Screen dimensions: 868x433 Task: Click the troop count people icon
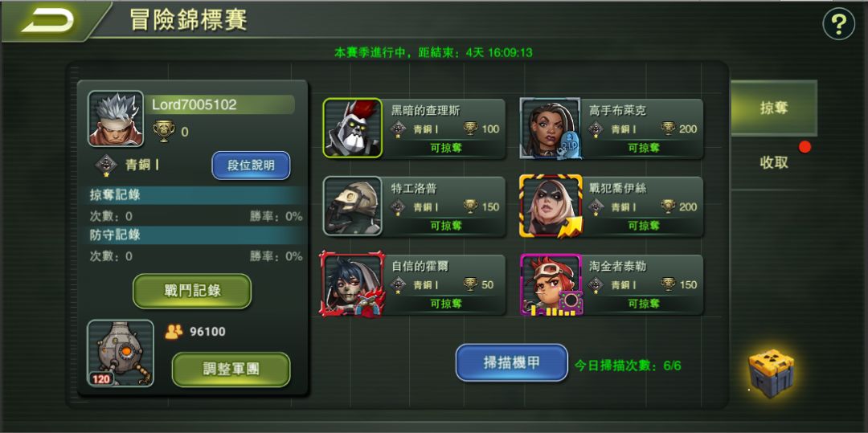click(x=174, y=332)
